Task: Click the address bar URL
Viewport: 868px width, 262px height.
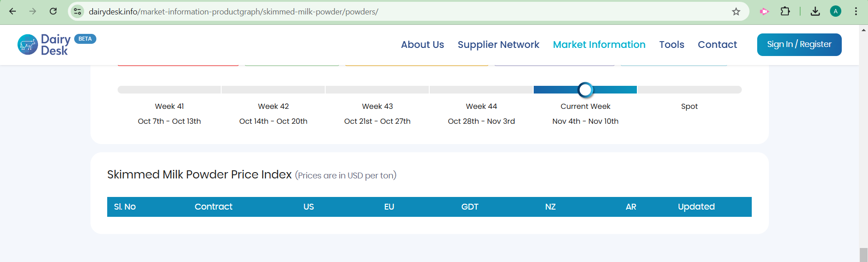Action: pyautogui.click(x=233, y=11)
